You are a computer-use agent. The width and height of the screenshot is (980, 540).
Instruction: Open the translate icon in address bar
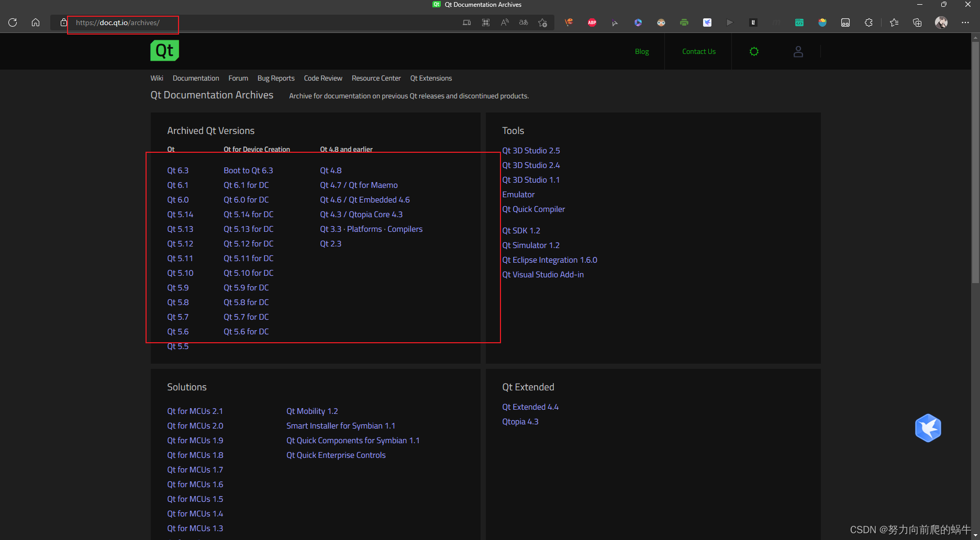pyautogui.click(x=524, y=22)
